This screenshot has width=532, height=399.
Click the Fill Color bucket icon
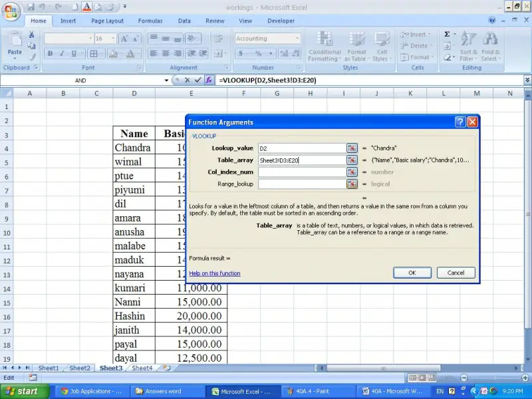[113, 54]
